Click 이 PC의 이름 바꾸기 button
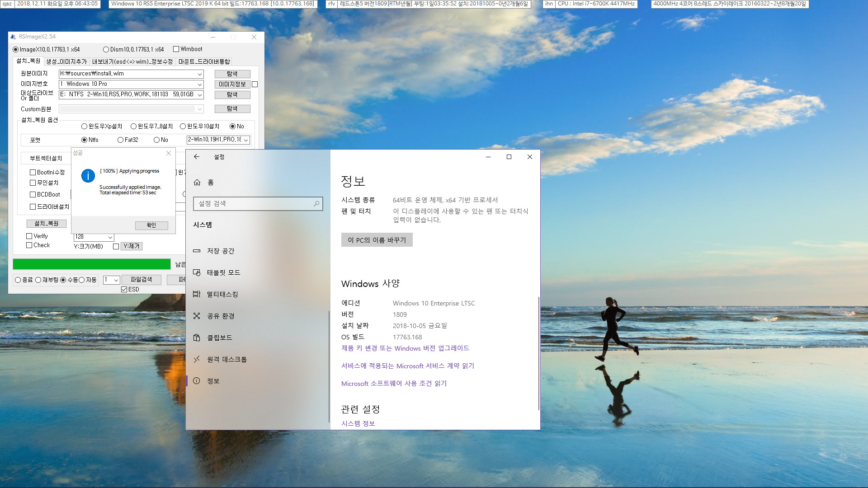This screenshot has width=868, height=488. tap(377, 240)
